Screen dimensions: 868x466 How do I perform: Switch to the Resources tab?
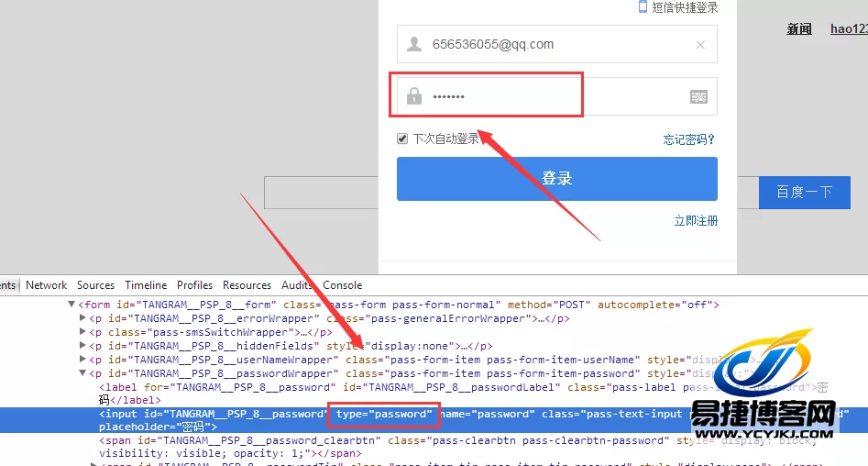tap(247, 284)
